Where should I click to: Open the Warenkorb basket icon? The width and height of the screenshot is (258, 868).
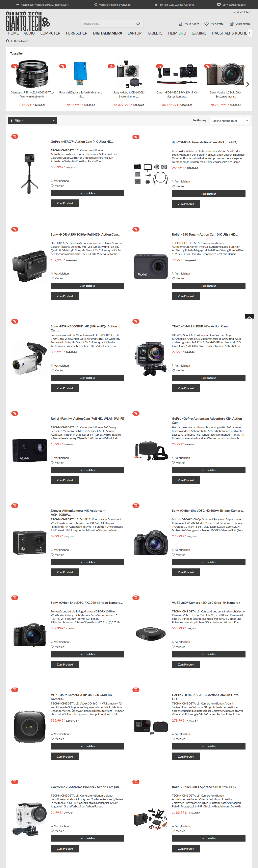point(232,24)
